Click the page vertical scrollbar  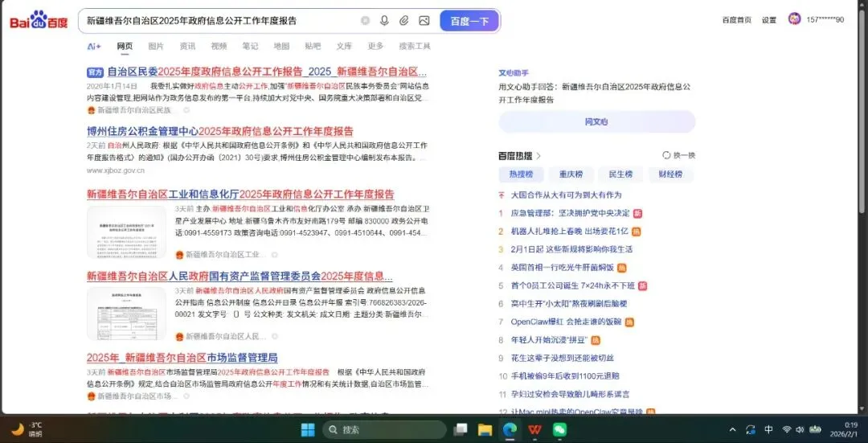862,111
